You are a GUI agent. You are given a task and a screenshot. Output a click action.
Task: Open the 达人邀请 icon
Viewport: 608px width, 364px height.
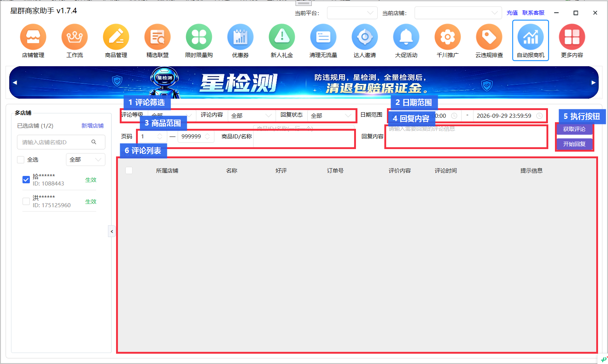point(365,41)
